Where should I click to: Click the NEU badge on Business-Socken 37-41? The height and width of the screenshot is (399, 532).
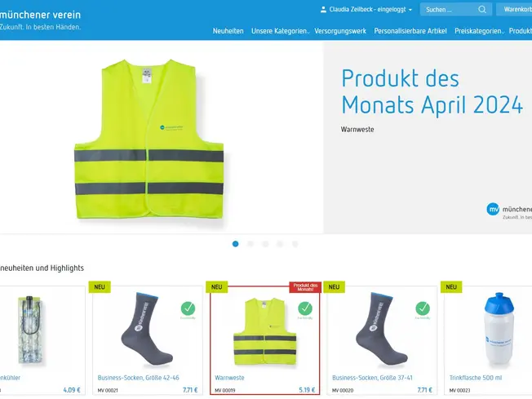pos(334,287)
